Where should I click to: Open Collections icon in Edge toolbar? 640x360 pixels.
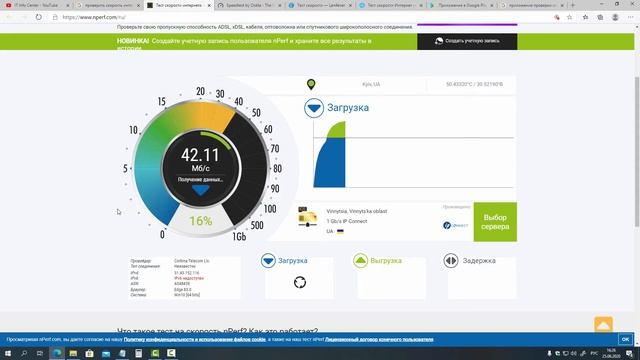click(x=600, y=17)
